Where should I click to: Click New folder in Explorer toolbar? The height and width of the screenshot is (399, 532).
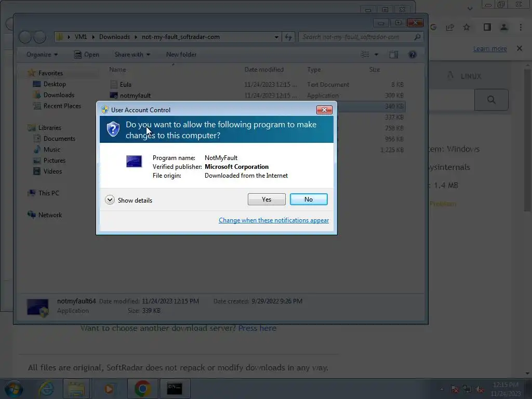point(181,55)
